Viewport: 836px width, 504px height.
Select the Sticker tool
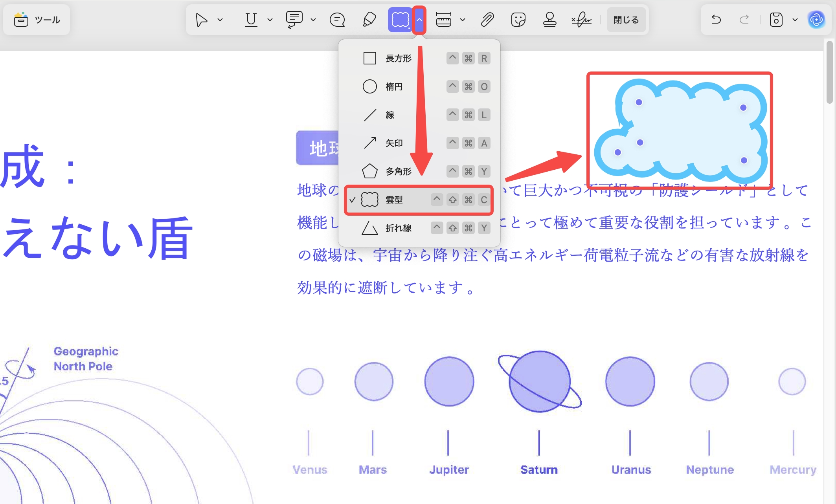coord(518,19)
